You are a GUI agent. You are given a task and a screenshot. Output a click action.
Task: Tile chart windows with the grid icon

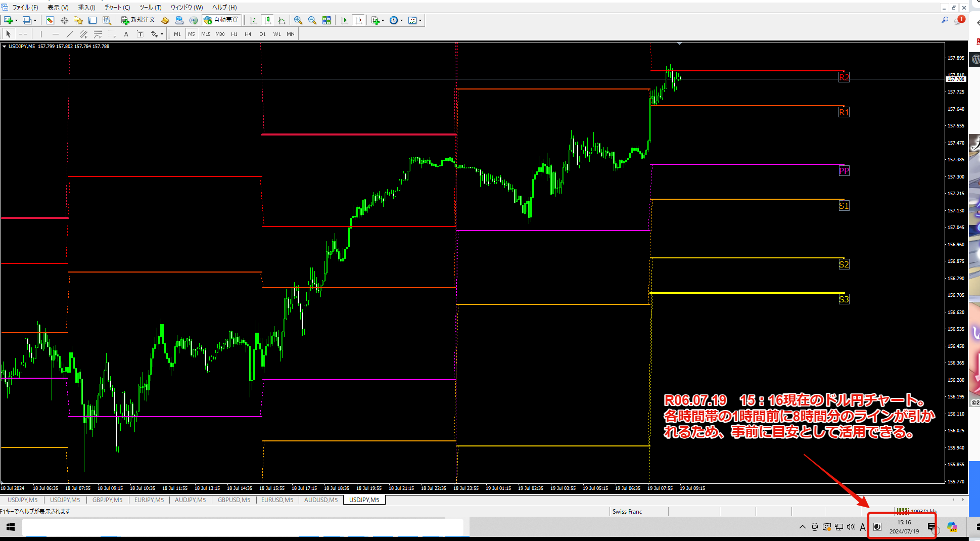pyautogui.click(x=326, y=20)
